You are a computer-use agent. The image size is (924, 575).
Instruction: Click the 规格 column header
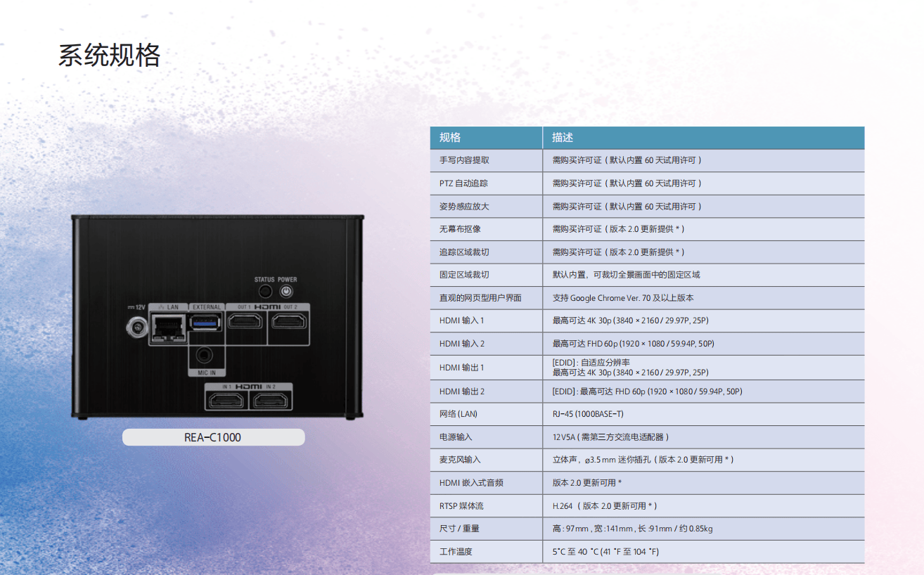450,138
